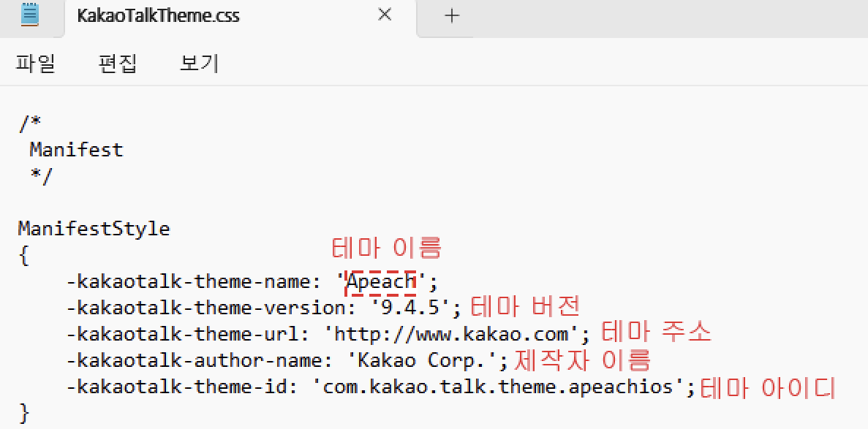
Task: Click the closing curly brace line
Action: 23,412
